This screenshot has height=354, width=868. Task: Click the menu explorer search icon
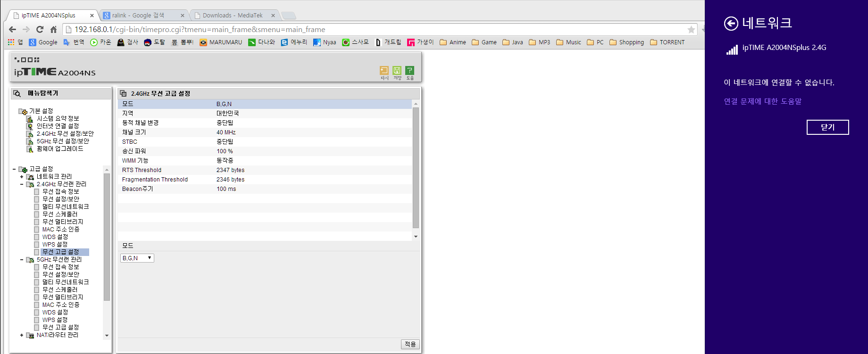[17, 93]
